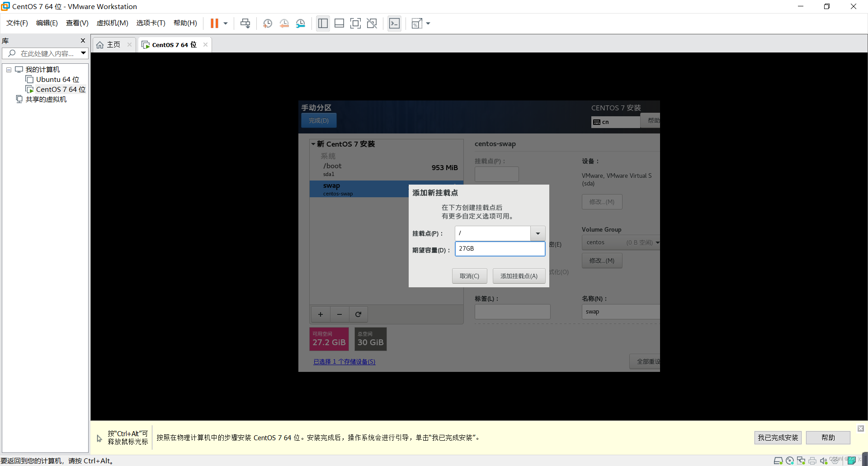Open the library search dropdown arrow
The width and height of the screenshot is (868, 466).
(84, 53)
